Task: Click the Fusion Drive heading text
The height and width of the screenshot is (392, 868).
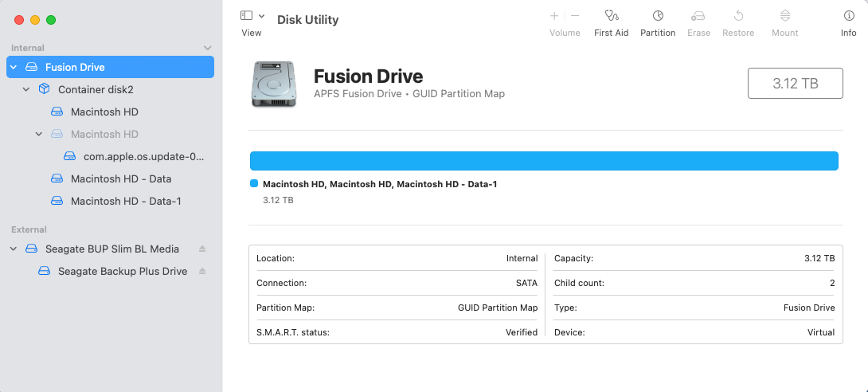Action: tap(369, 76)
